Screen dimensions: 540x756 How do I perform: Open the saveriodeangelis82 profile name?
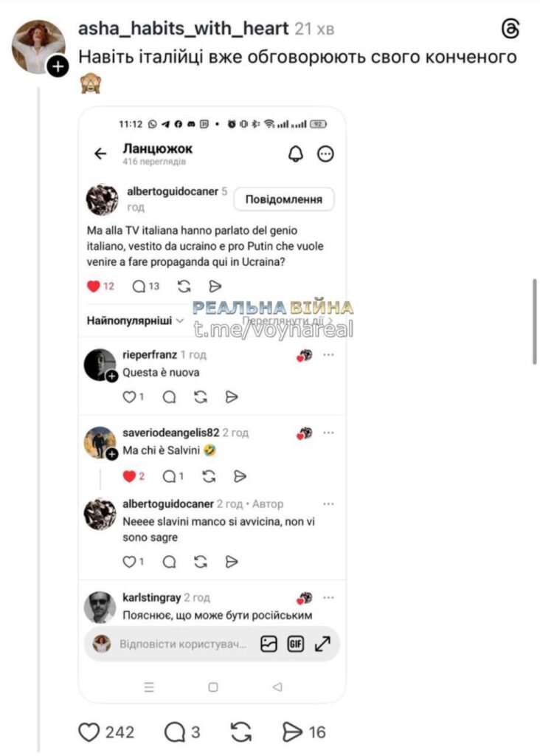tap(171, 433)
